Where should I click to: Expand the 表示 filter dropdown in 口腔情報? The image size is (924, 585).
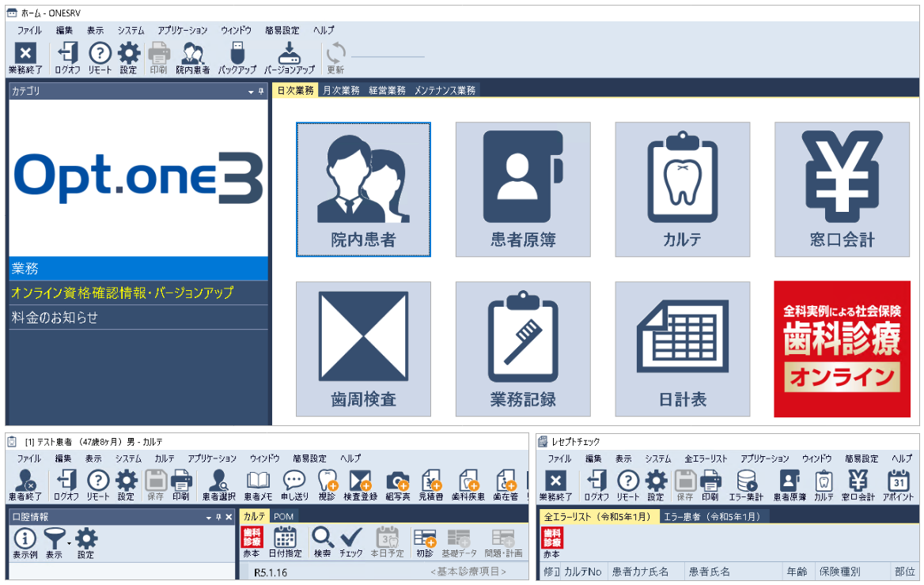70,542
